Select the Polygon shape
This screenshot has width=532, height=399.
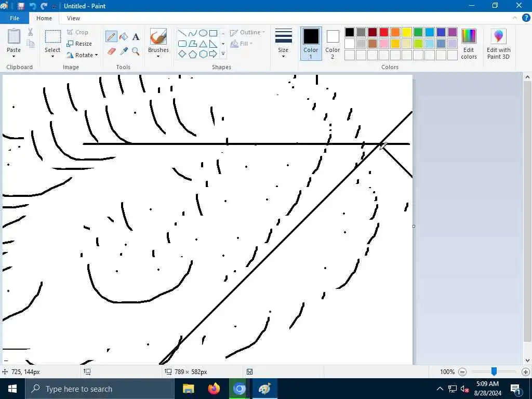tap(192, 44)
